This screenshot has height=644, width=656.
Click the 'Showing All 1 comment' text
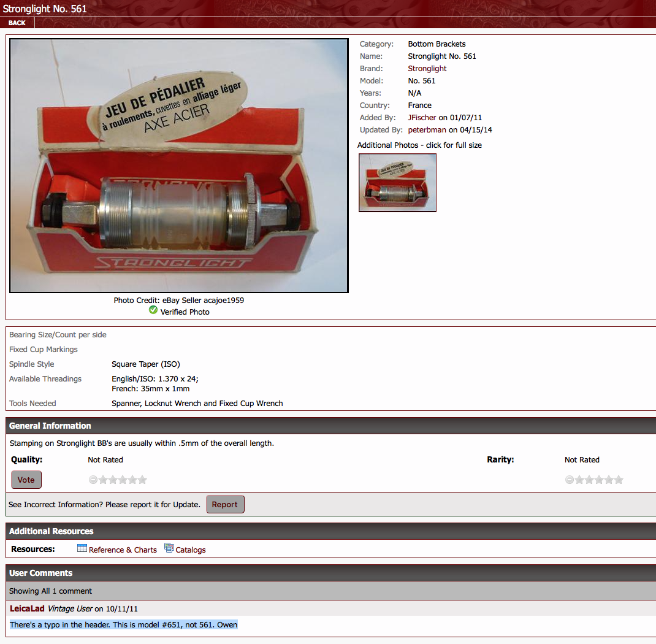click(50, 591)
